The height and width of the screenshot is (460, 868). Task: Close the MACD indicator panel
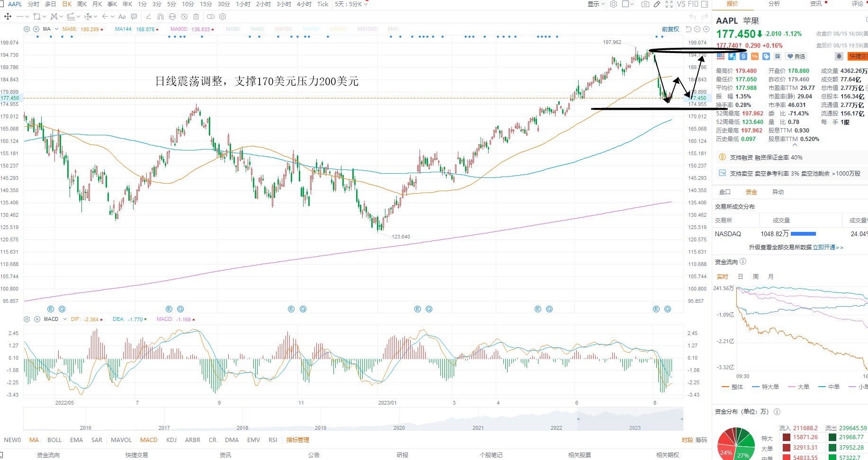(x=37, y=319)
